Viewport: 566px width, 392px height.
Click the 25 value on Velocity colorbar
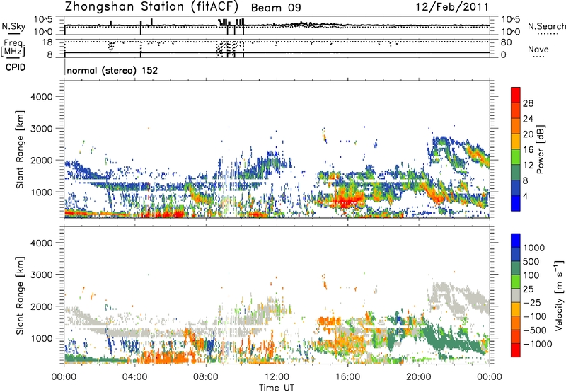[x=528, y=289]
